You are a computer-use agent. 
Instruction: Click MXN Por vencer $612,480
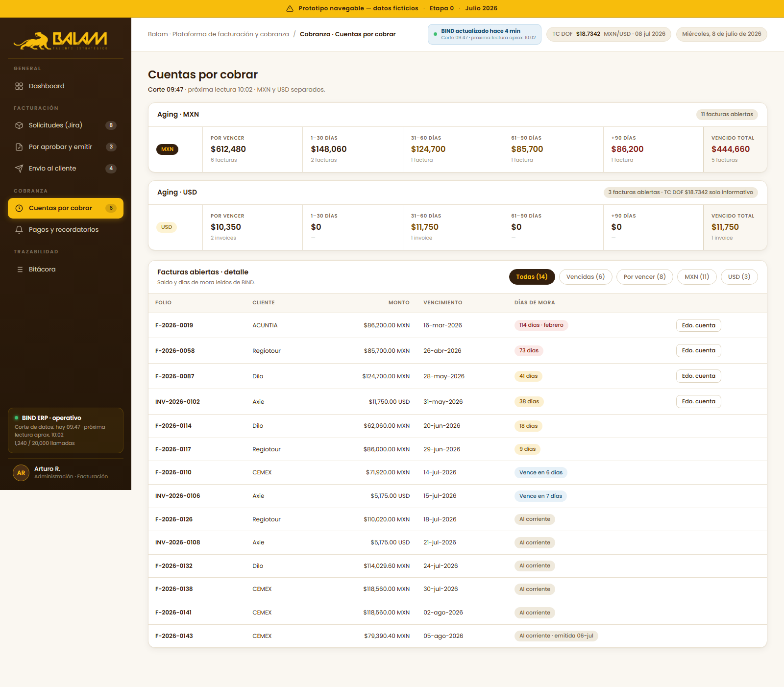point(252,149)
